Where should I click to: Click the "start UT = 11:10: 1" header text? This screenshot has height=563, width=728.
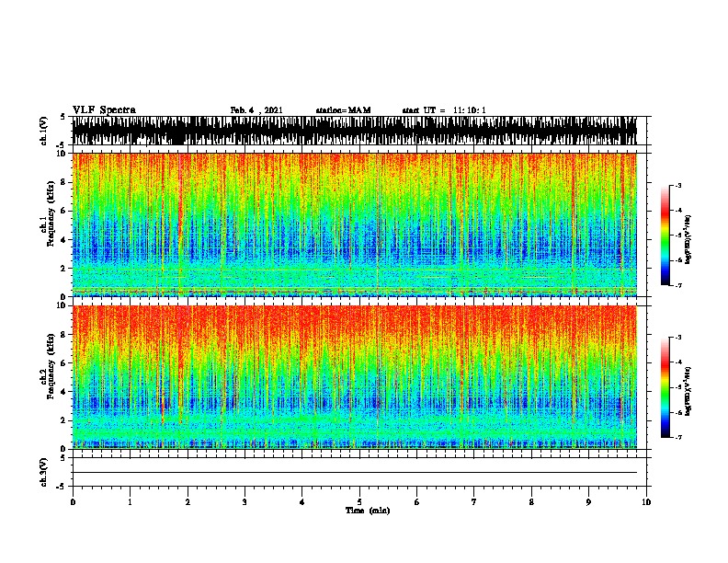pyautogui.click(x=443, y=110)
